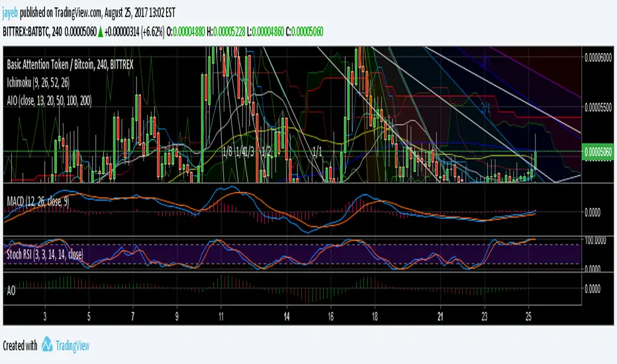Click the 1/2 Gann fan label
Image resolution: width=617 pixels, height=364 pixels.
pyautogui.click(x=266, y=152)
